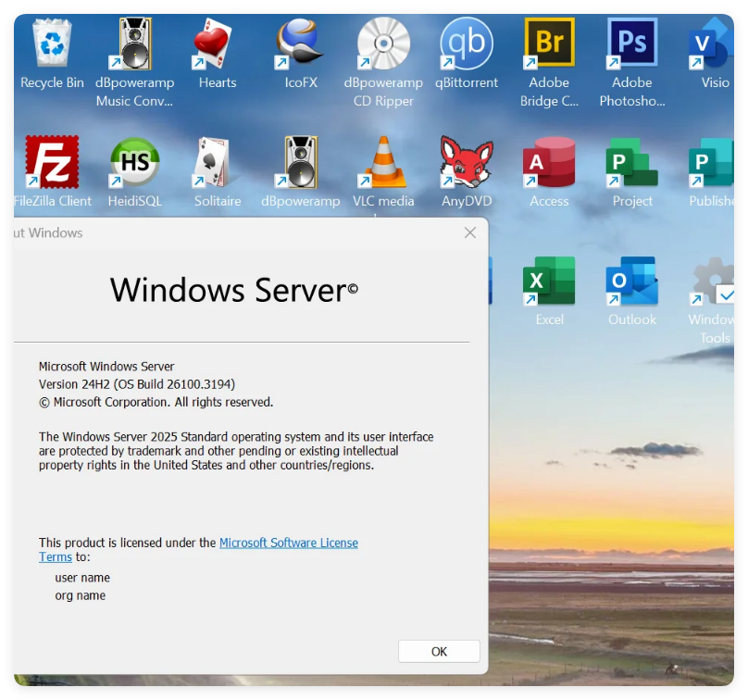Click the 'Terms' link word

[56, 557]
